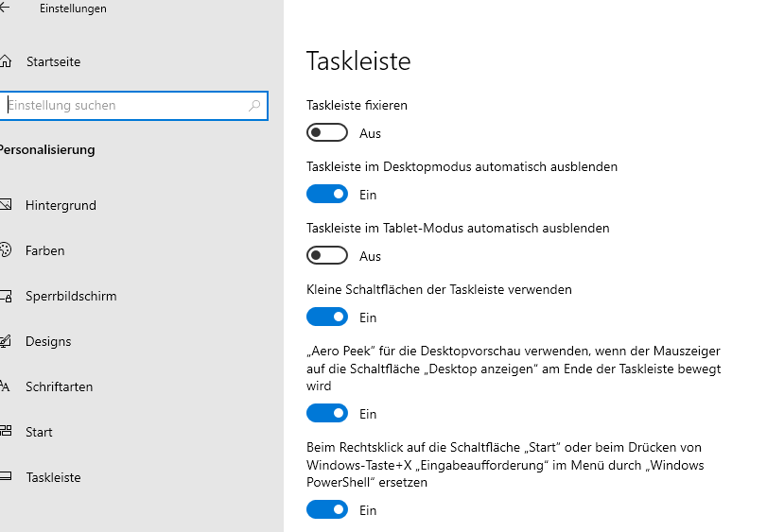The image size is (767, 532).
Task: Enable the Taskleiste fixieren switch
Action: tap(327, 133)
